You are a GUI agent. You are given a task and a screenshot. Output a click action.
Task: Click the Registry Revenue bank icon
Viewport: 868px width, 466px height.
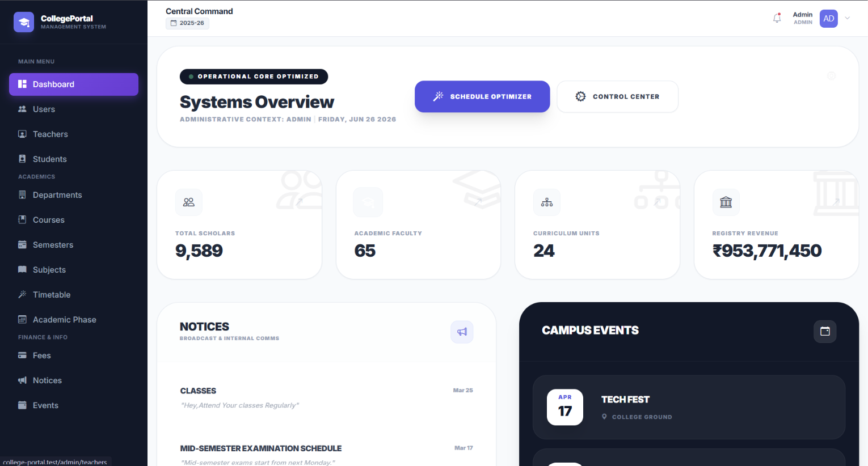coord(726,202)
